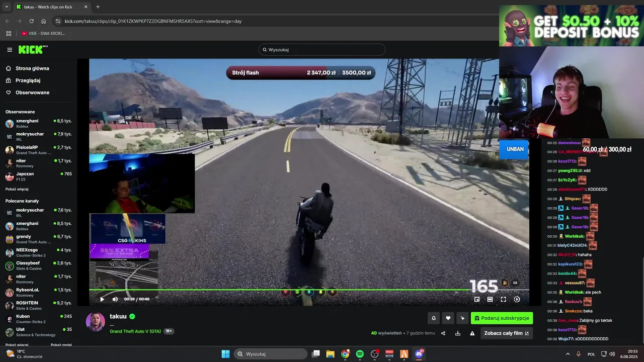644x362 pixels.
Task: Open Windows Start menu
Action: pos(225,354)
